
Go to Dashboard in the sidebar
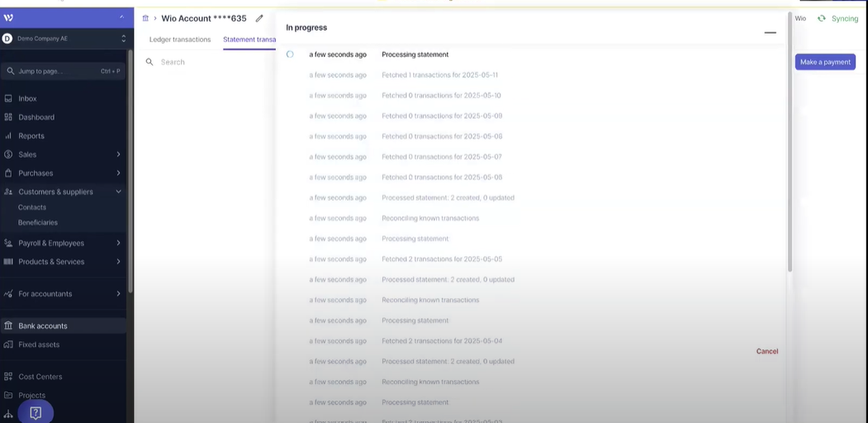point(36,117)
